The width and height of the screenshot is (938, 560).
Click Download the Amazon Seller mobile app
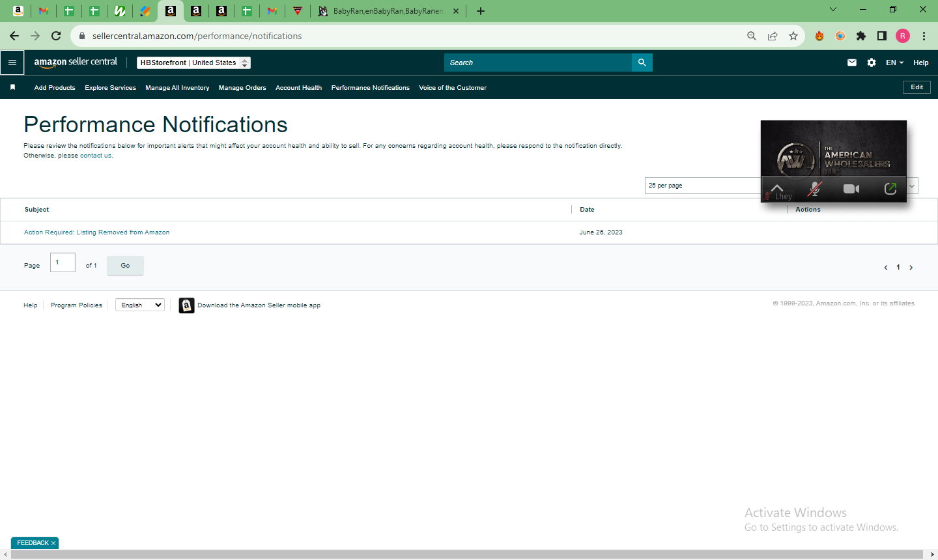259,305
